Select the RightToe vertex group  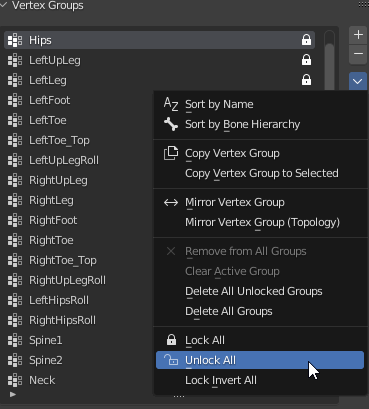pos(79,240)
